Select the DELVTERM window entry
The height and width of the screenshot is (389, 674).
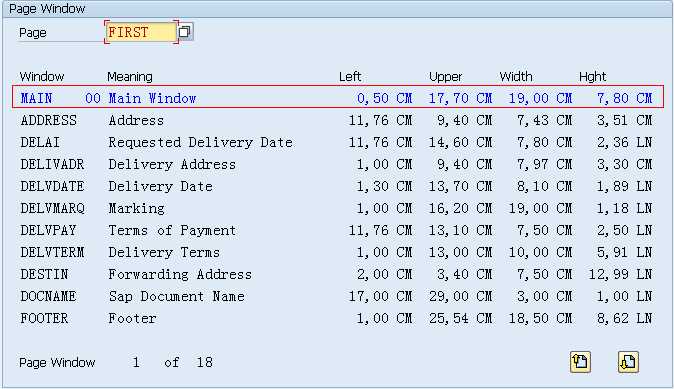pos(52,252)
